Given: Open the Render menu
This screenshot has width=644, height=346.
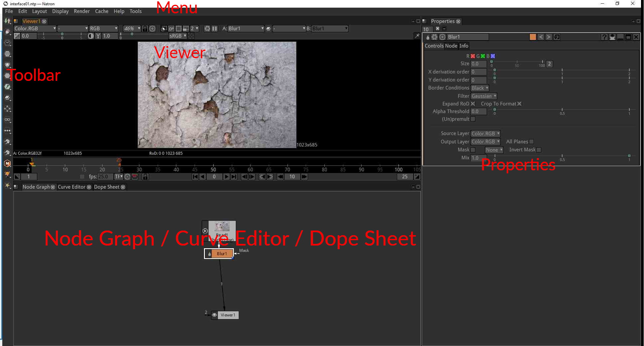Looking at the screenshot, I should [81, 11].
